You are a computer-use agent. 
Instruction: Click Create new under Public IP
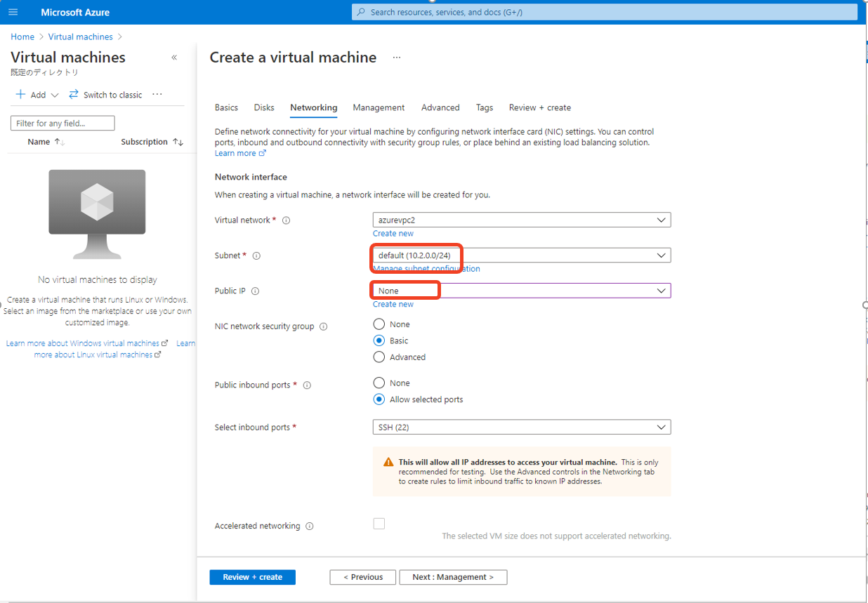click(x=393, y=304)
